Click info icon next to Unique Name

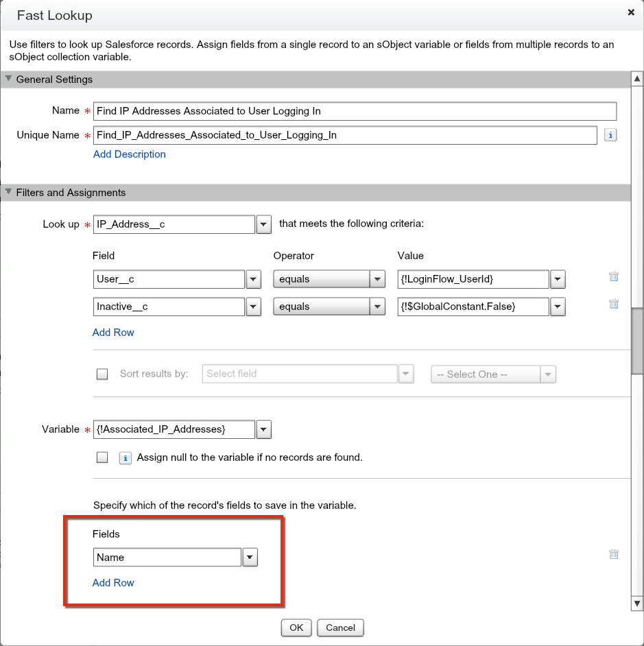point(610,136)
